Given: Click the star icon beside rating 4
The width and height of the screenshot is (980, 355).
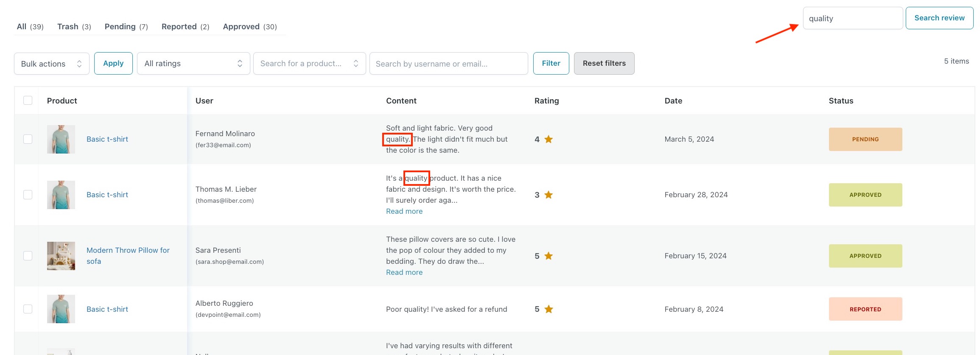Looking at the screenshot, I should pyautogui.click(x=549, y=139).
